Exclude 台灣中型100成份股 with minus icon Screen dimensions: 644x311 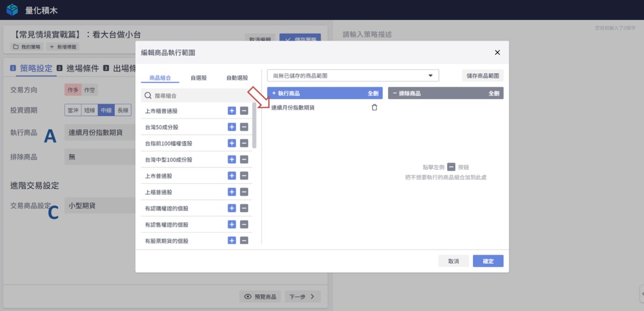[x=244, y=159]
